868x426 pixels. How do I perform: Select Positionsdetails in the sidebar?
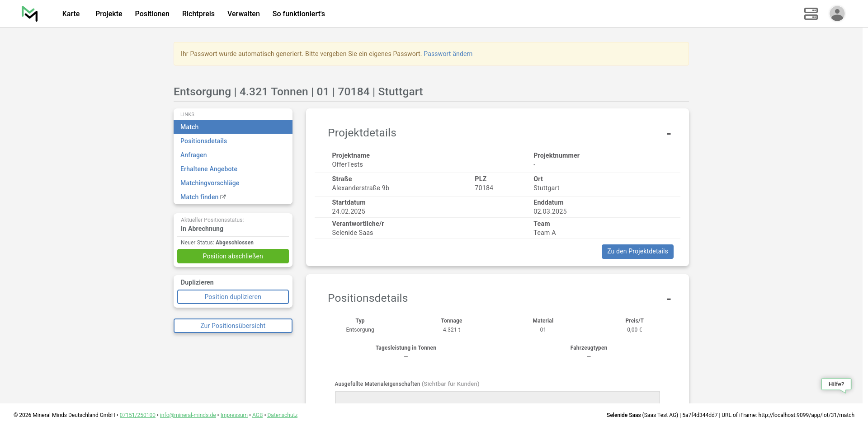click(203, 141)
